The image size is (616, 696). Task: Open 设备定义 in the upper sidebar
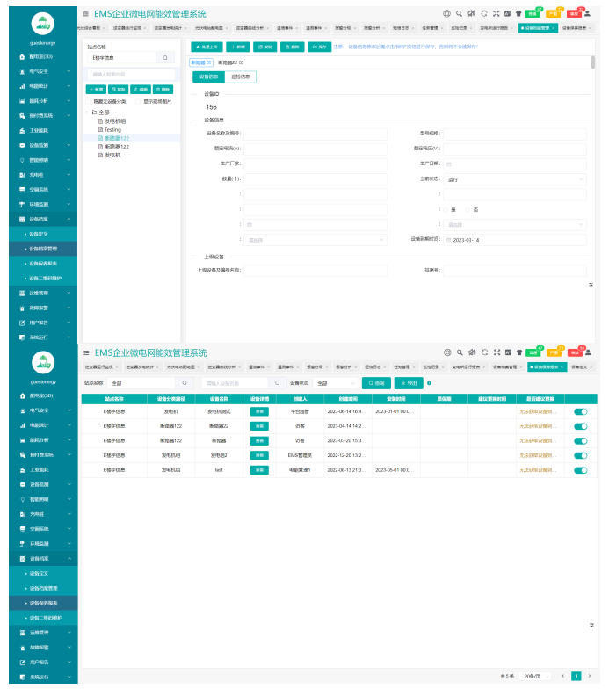pyautogui.click(x=40, y=234)
